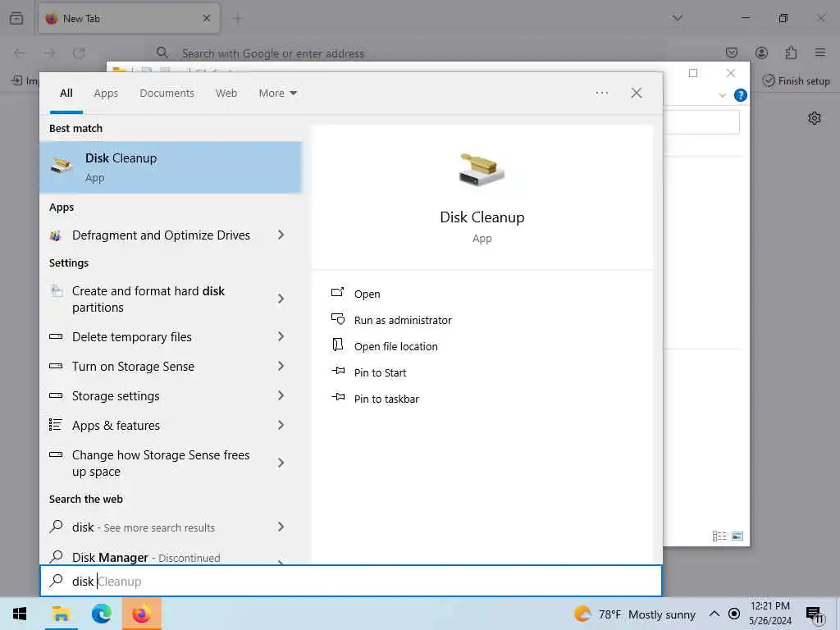This screenshot has width=840, height=630.
Task: Click the Create and format hard disk partitions icon
Action: [x=57, y=291]
